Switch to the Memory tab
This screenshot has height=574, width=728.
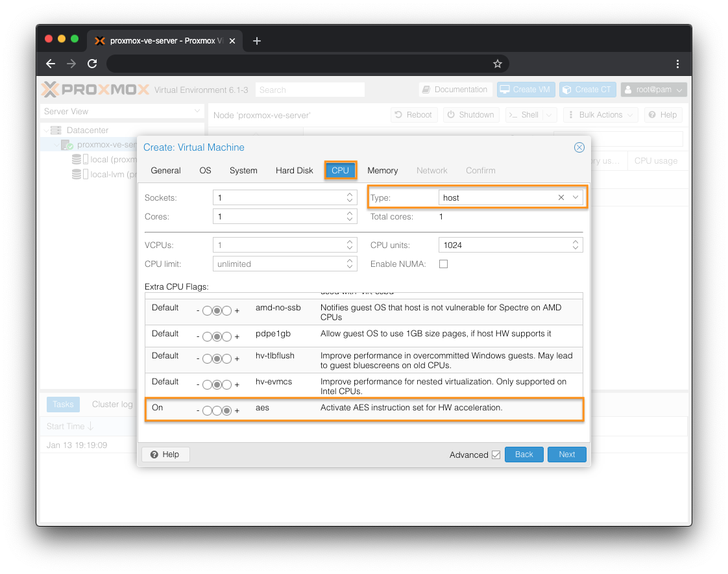click(x=383, y=171)
